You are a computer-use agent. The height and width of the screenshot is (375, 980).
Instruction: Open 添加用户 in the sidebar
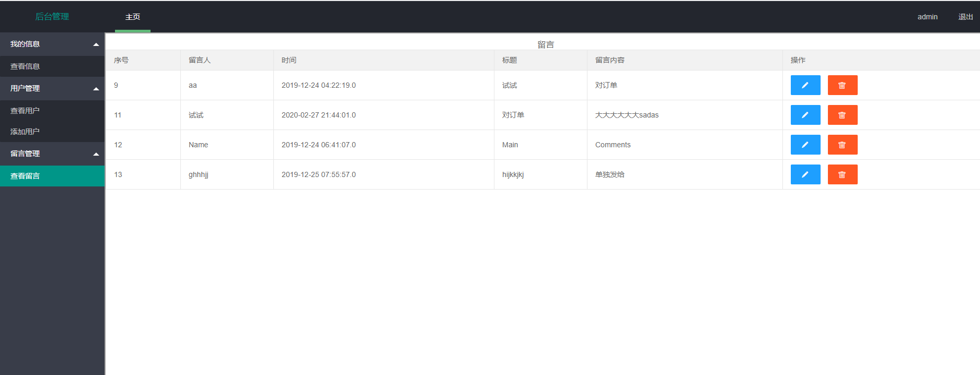click(52, 132)
